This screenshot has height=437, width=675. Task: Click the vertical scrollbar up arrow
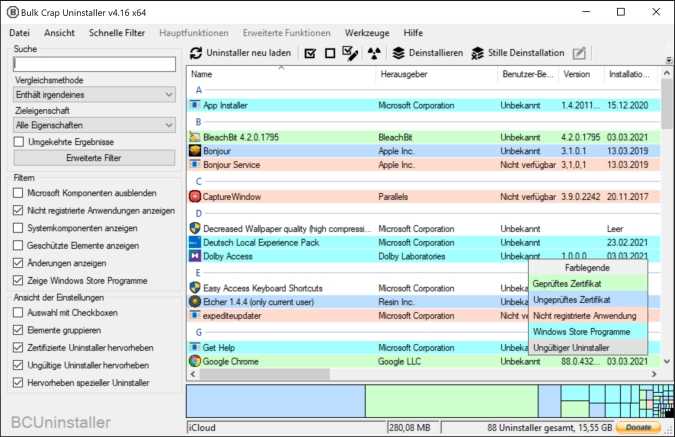667,73
